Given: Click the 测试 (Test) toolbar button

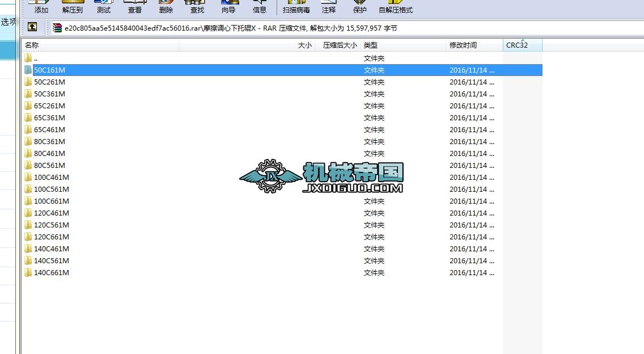Looking at the screenshot, I should 104,7.
